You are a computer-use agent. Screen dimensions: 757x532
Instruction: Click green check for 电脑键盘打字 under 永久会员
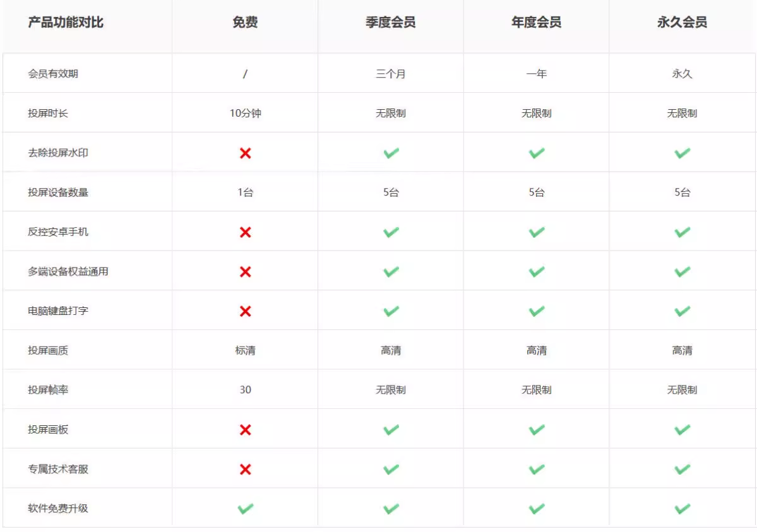682,311
